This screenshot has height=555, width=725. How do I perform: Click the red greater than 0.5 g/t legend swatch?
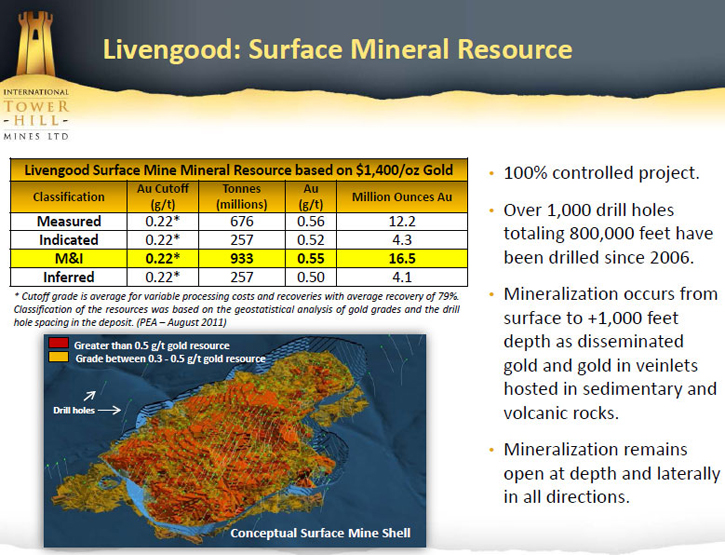click(x=59, y=343)
